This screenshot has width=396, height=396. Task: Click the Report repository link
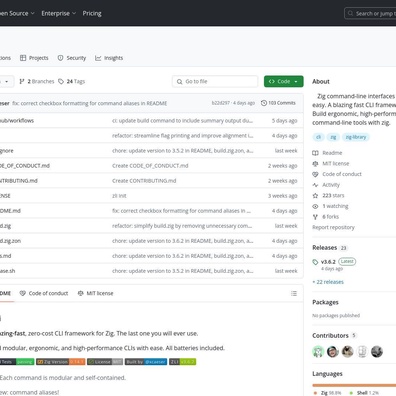pos(333,227)
